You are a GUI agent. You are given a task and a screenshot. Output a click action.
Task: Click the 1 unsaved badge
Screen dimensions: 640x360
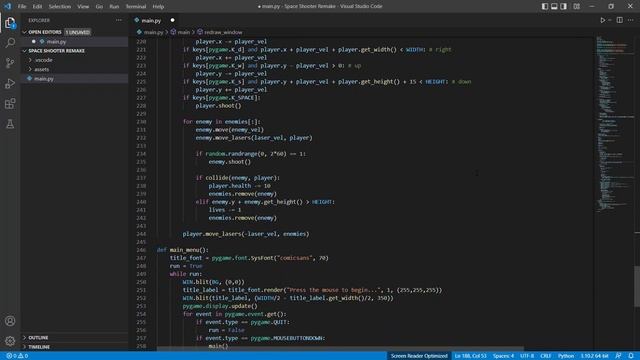pyautogui.click(x=78, y=32)
